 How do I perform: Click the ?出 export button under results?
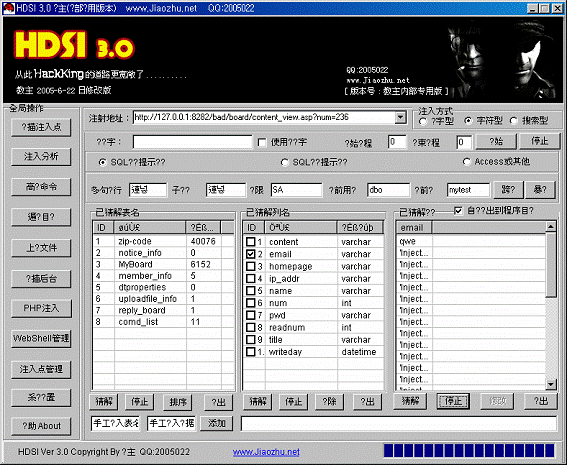[541, 401]
